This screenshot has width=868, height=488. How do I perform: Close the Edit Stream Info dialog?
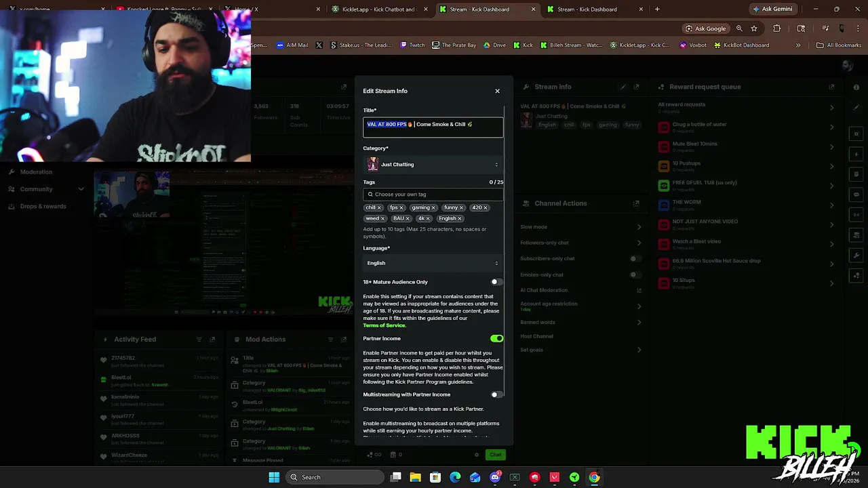click(497, 91)
